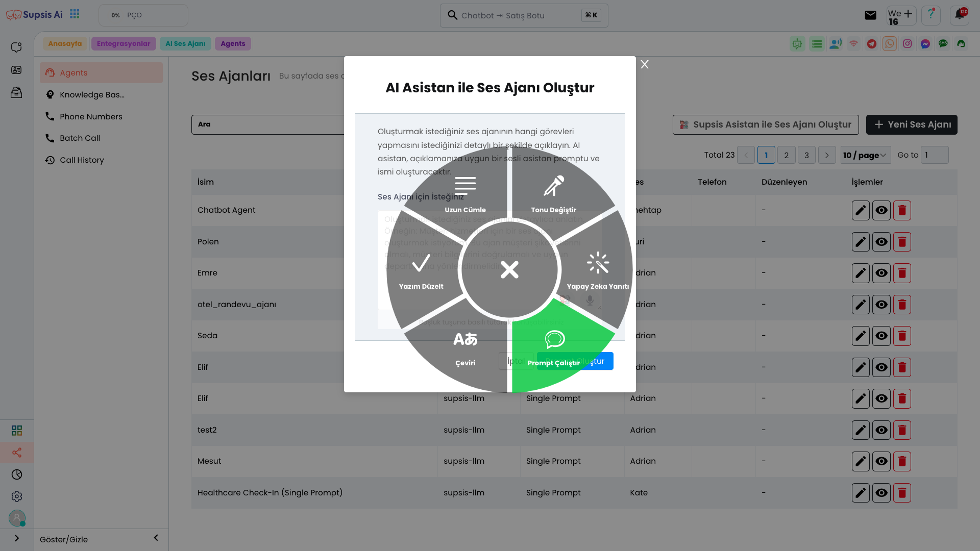The width and height of the screenshot is (980, 551).
Task: Toggle Göster/Gizle sidebar visibility
Action: pyautogui.click(x=64, y=539)
